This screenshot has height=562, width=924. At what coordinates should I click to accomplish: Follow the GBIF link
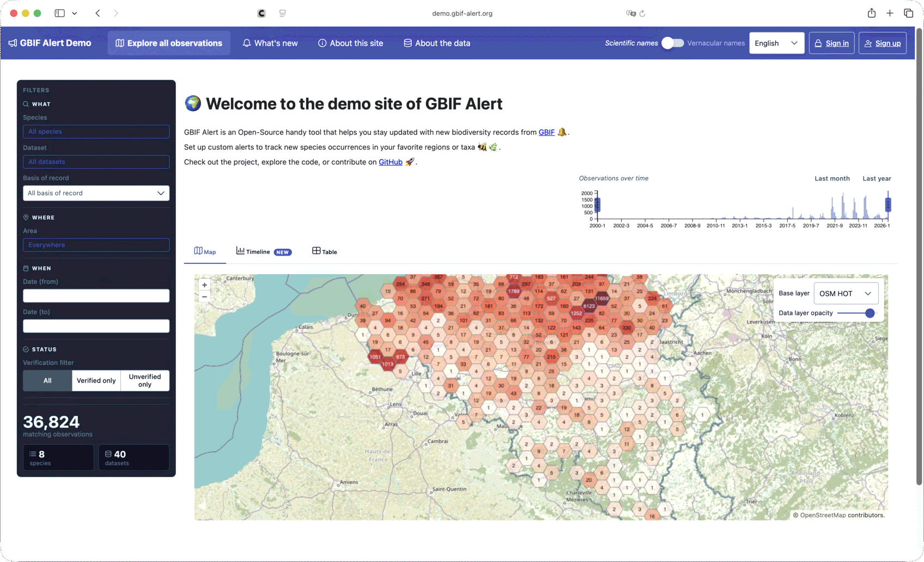pyautogui.click(x=546, y=132)
